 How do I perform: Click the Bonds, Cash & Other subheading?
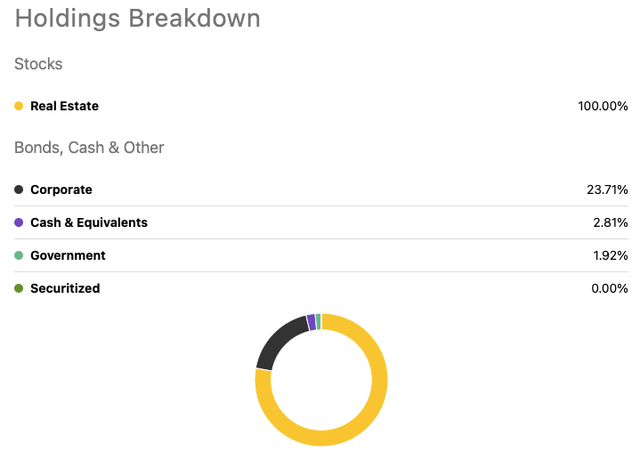pyautogui.click(x=89, y=148)
